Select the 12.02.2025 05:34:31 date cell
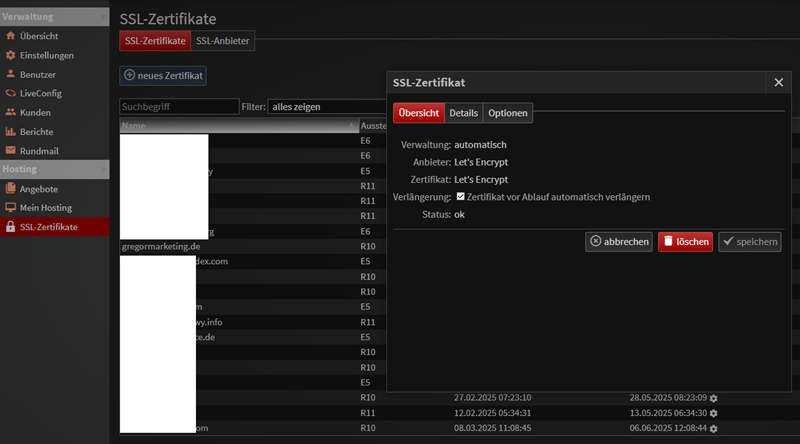Viewport: 800px width, 444px height. [492, 413]
